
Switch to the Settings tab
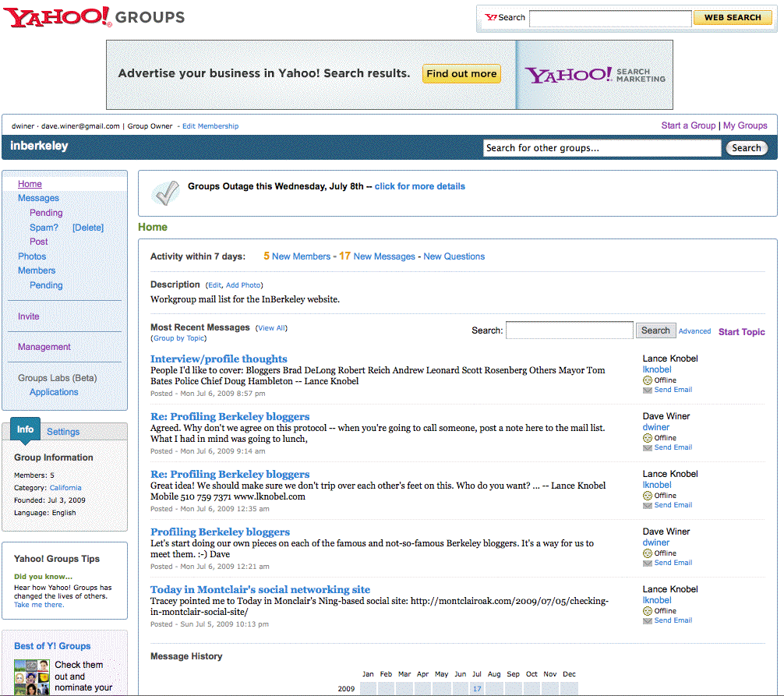coord(63,432)
